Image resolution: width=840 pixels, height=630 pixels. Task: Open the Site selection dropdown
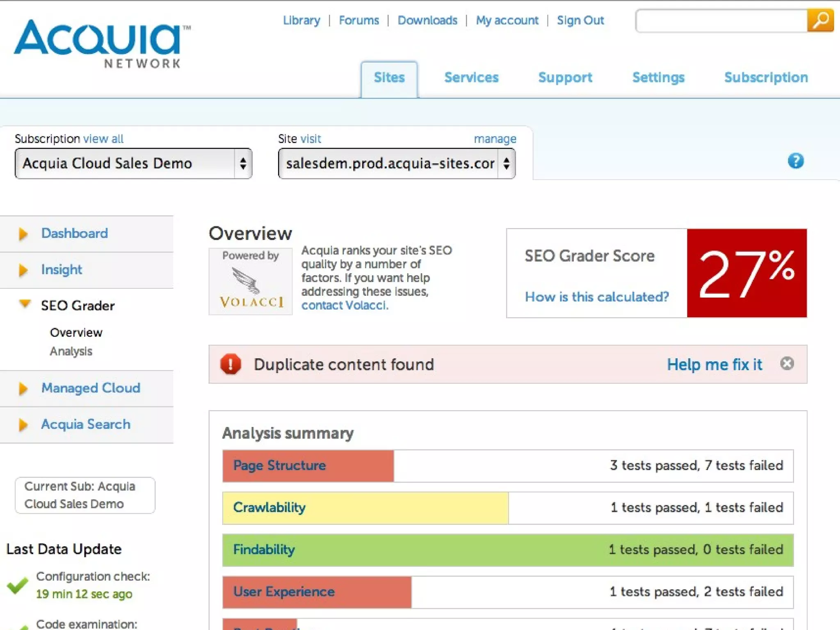tap(396, 164)
